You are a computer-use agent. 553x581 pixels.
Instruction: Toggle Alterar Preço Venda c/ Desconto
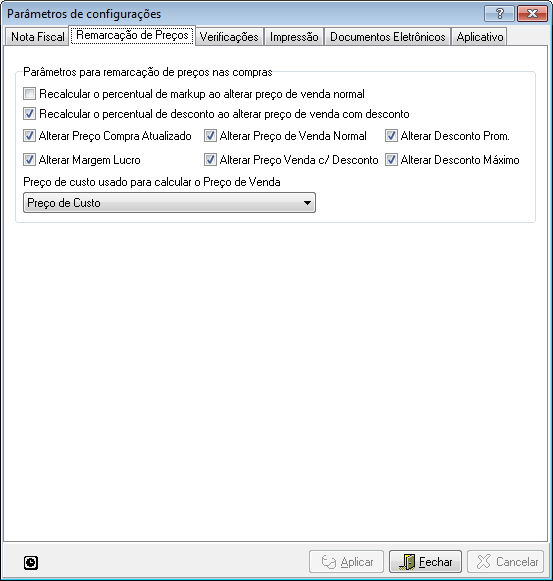(x=210, y=160)
